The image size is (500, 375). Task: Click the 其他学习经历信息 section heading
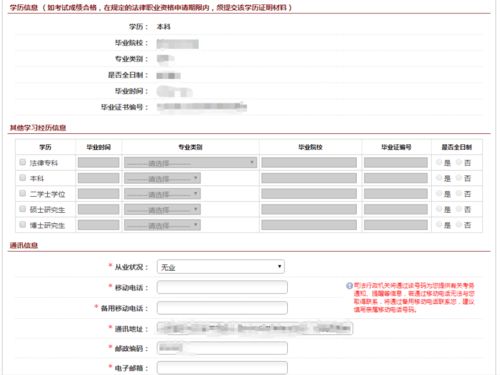pos(38,128)
